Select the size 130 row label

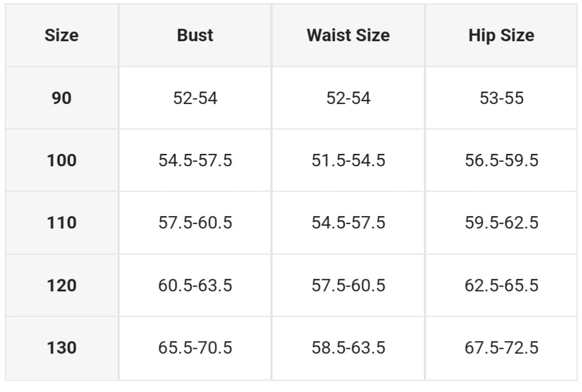[61, 347]
